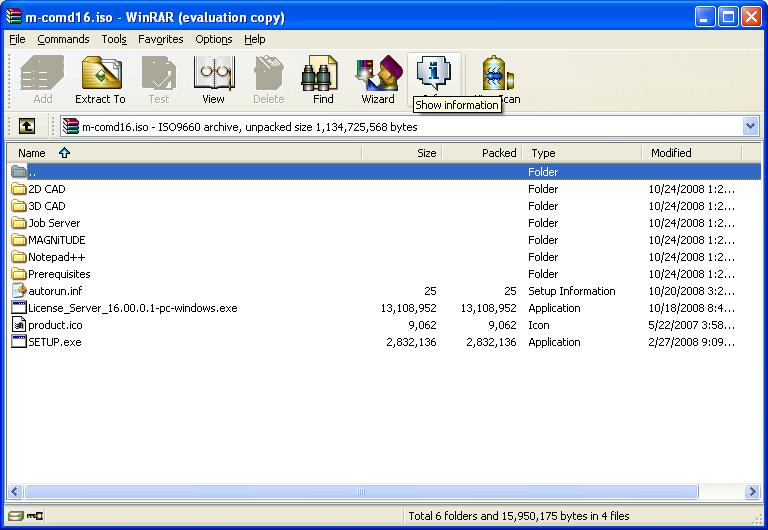The height and width of the screenshot is (530, 768).
Task: Close the WinRAR window
Action: [750, 17]
